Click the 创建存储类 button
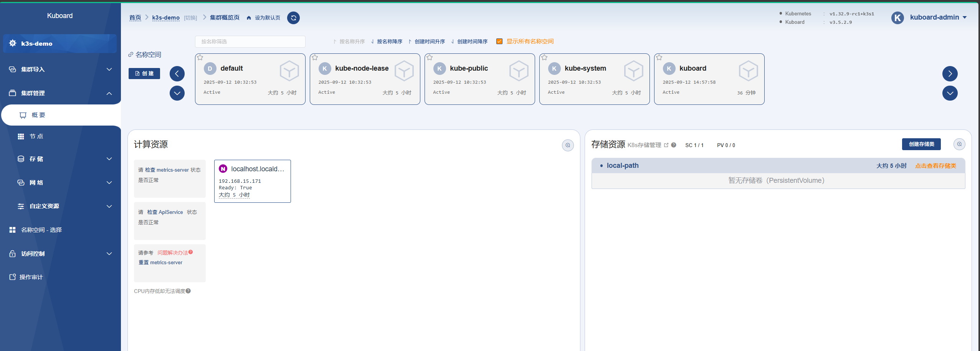Image resolution: width=980 pixels, height=351 pixels. click(x=921, y=144)
